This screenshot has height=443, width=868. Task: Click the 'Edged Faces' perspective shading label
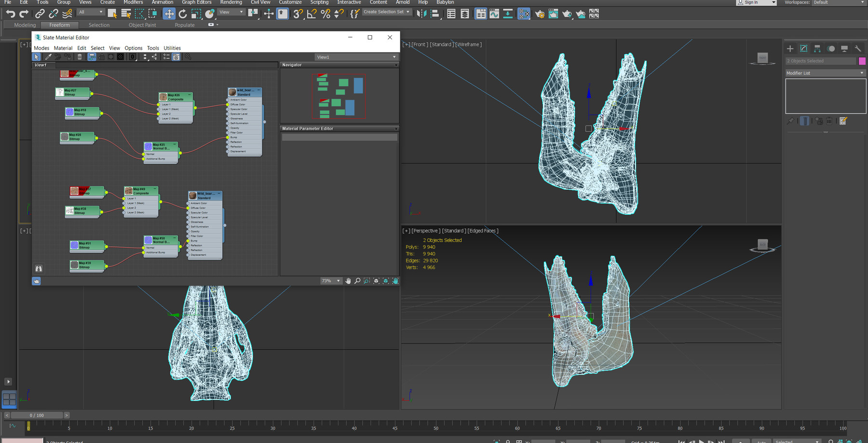click(x=483, y=231)
